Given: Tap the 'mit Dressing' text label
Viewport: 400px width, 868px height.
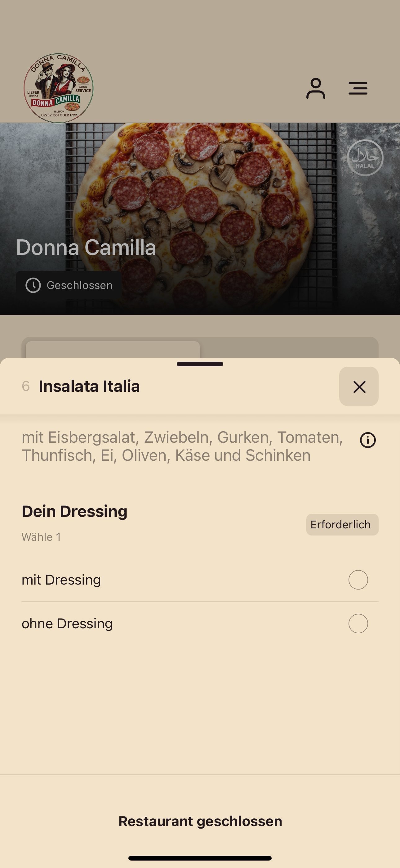Looking at the screenshot, I should point(61,580).
